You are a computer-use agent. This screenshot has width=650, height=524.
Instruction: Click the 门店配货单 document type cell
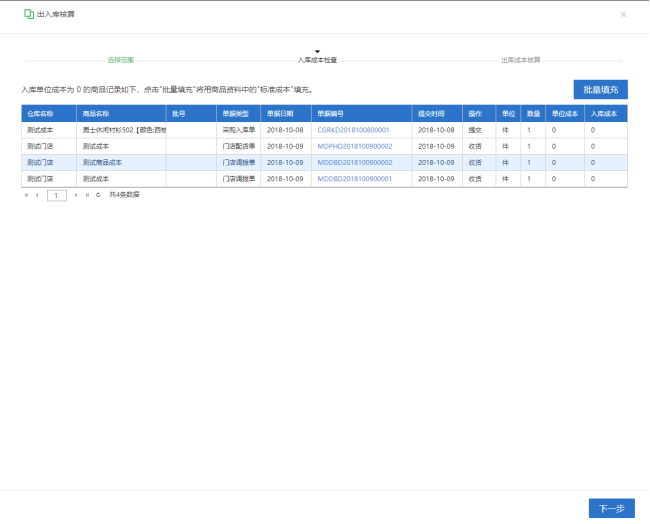238,146
